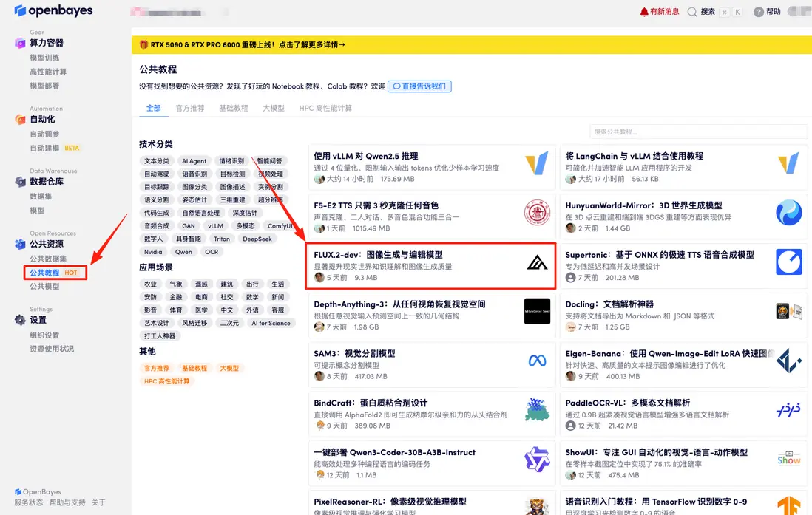Click 服务状态 in the footer

[29, 502]
